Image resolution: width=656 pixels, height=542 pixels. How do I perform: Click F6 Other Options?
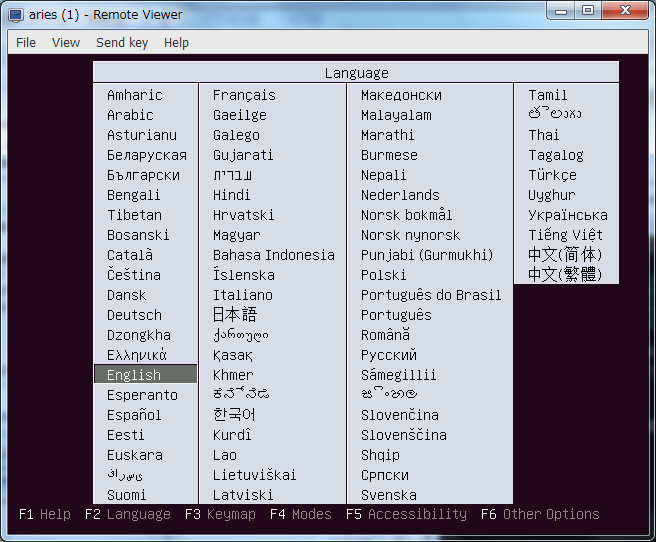click(x=540, y=514)
